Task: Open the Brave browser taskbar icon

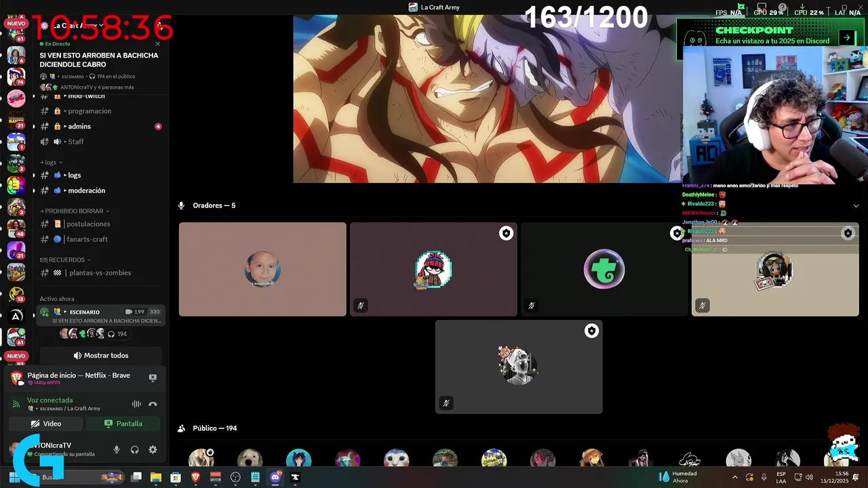Action: click(195, 477)
